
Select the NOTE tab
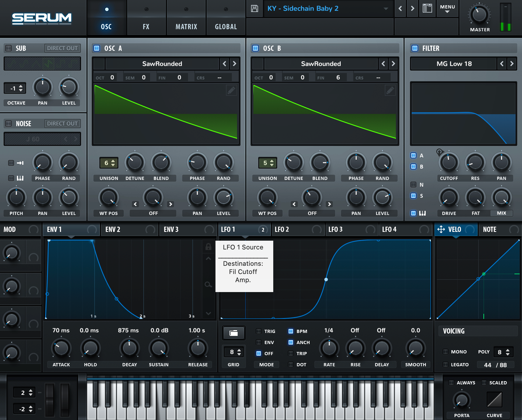coord(500,230)
